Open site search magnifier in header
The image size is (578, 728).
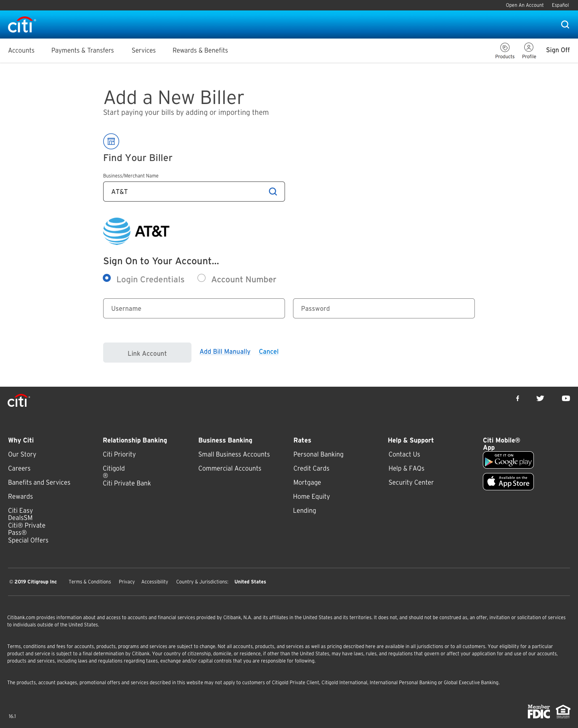point(565,24)
